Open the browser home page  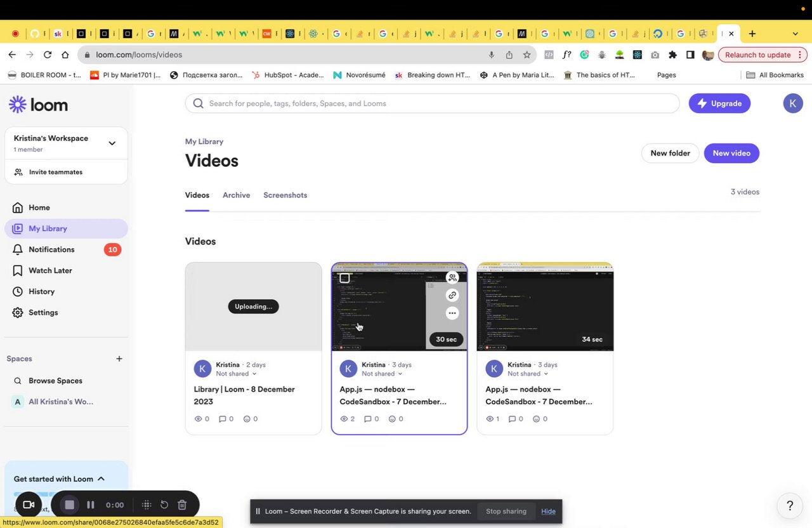pos(65,55)
